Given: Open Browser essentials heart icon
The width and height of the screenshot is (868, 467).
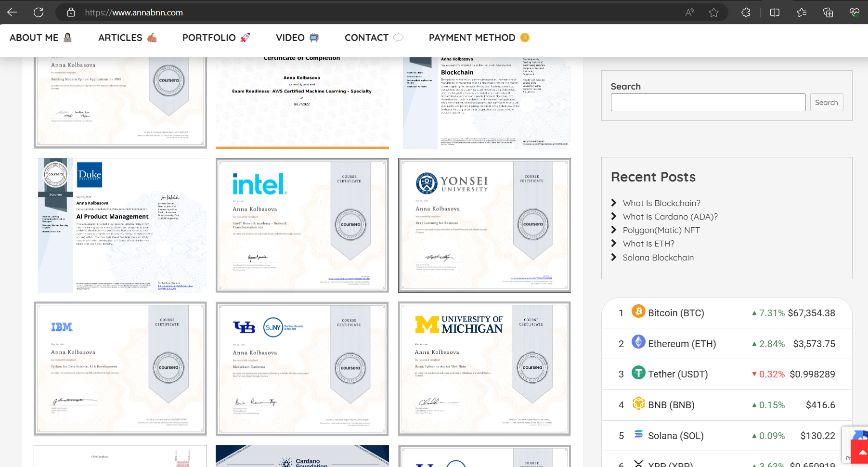Looking at the screenshot, I should point(855,13).
